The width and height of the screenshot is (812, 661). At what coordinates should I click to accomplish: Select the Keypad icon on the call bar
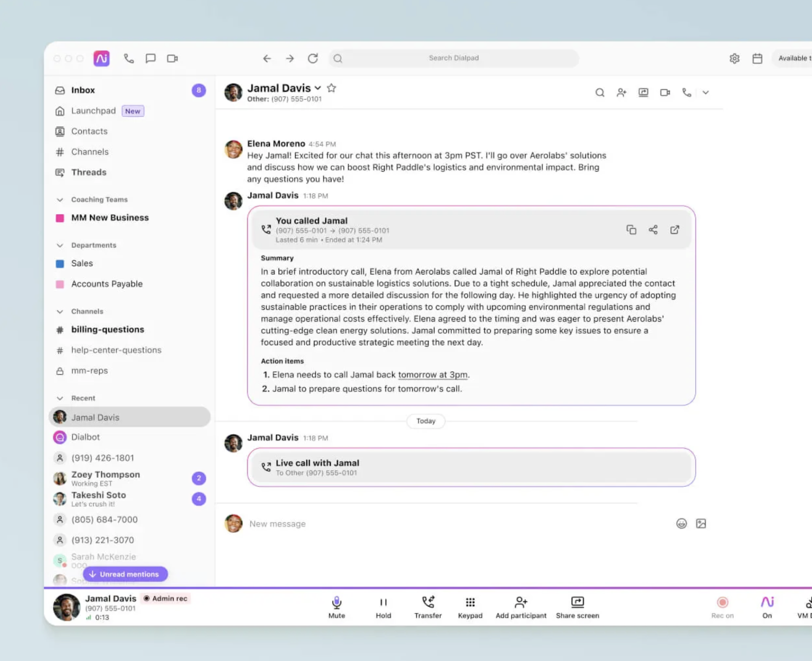click(x=470, y=602)
